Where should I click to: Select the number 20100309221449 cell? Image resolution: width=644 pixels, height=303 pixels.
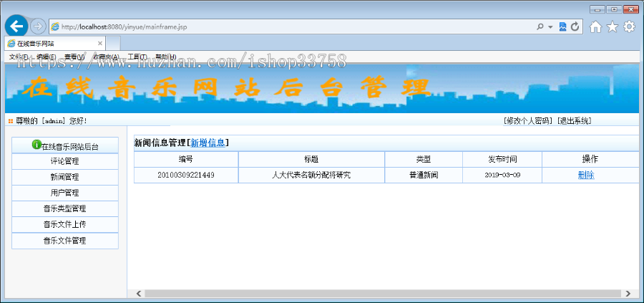186,175
